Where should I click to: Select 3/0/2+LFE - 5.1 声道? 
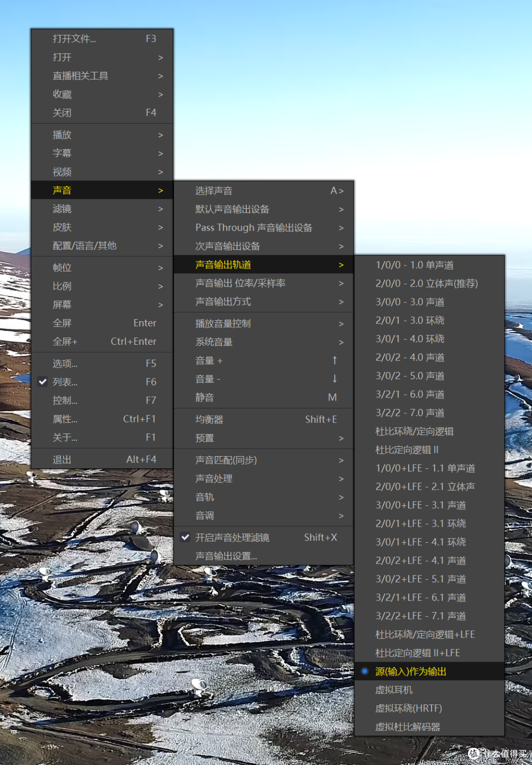430,579
